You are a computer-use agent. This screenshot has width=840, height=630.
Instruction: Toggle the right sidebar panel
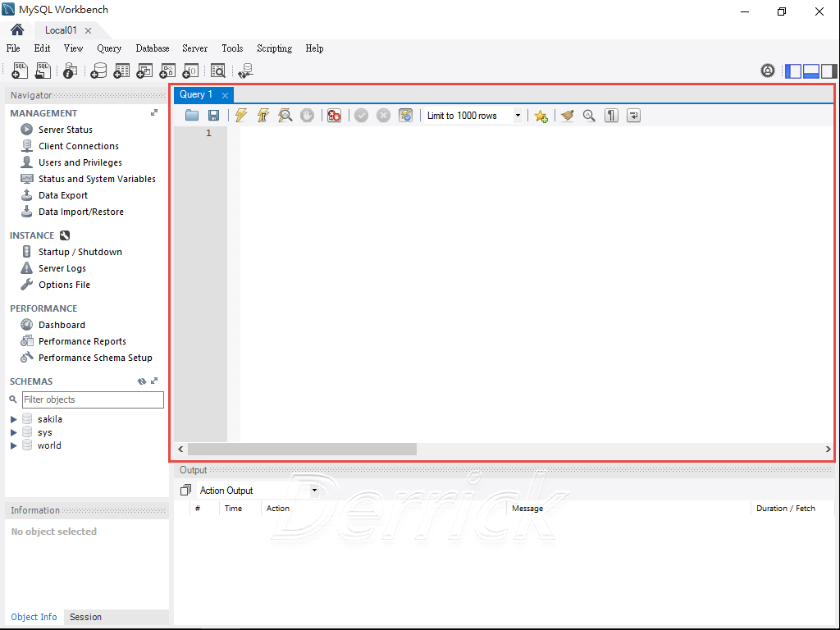coord(829,71)
